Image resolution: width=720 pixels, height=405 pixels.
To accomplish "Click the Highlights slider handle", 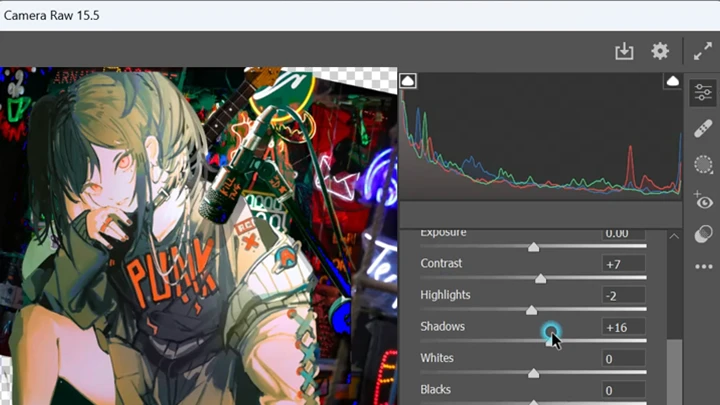I will tap(531, 310).
